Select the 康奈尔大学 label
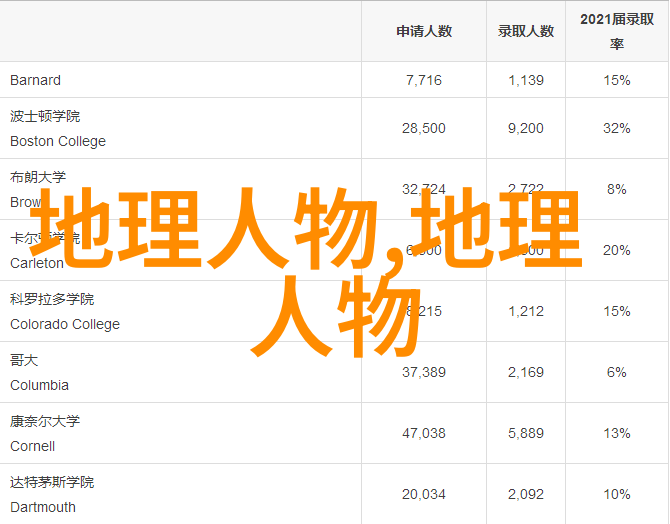The image size is (670, 524). tap(45, 421)
